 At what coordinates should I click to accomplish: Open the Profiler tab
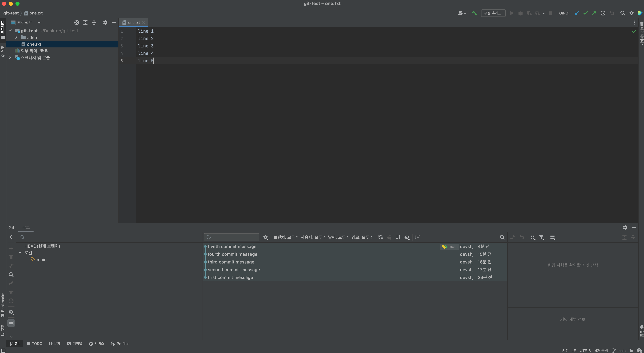[x=120, y=344]
